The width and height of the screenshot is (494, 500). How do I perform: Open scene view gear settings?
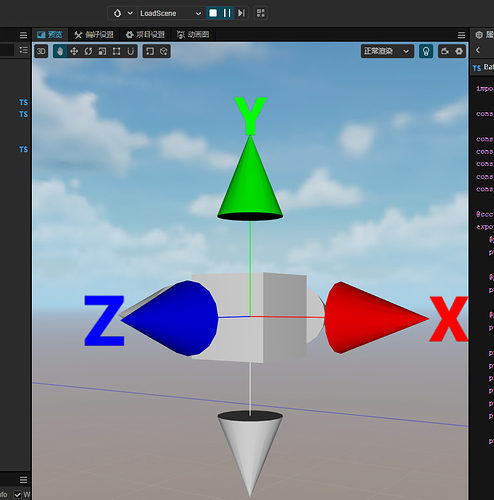459,51
